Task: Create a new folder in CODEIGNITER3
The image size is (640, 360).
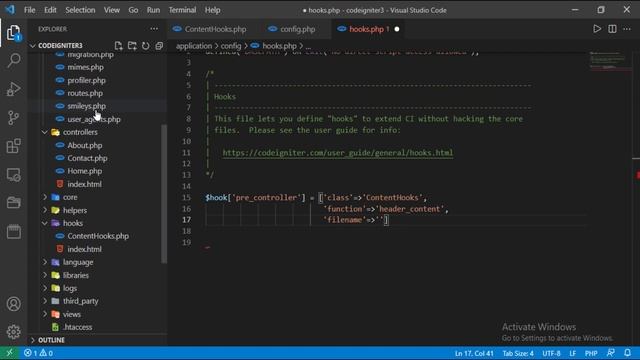Action: coord(132,45)
